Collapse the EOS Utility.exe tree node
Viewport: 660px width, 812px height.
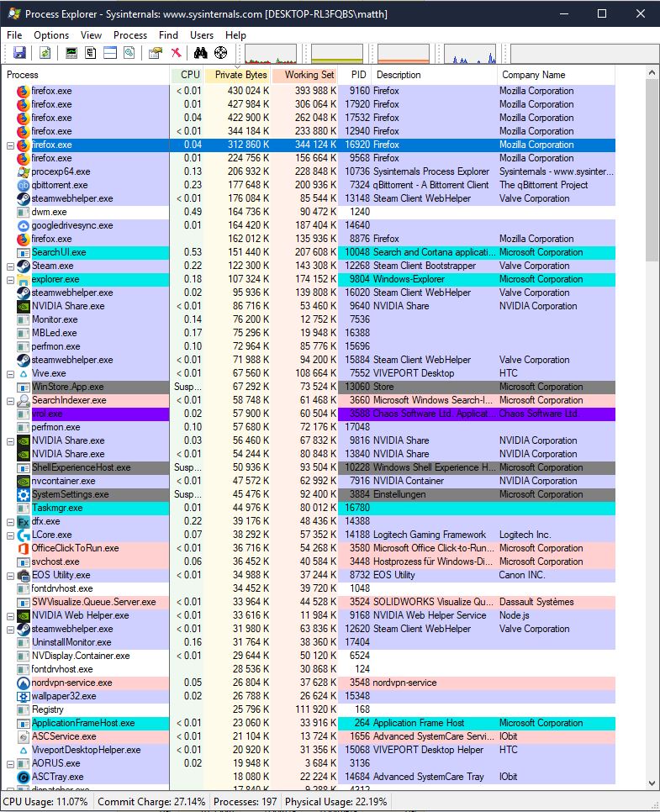coord(10,577)
